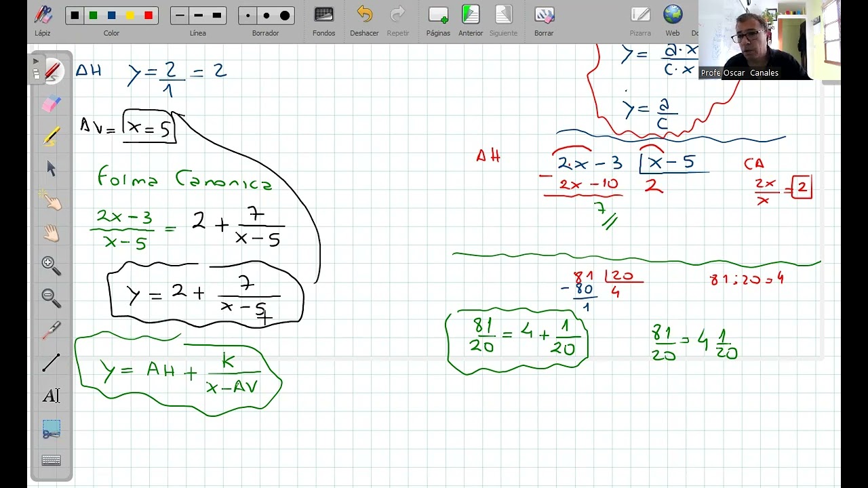
Task: Choose the black color swatch
Action: point(75,15)
